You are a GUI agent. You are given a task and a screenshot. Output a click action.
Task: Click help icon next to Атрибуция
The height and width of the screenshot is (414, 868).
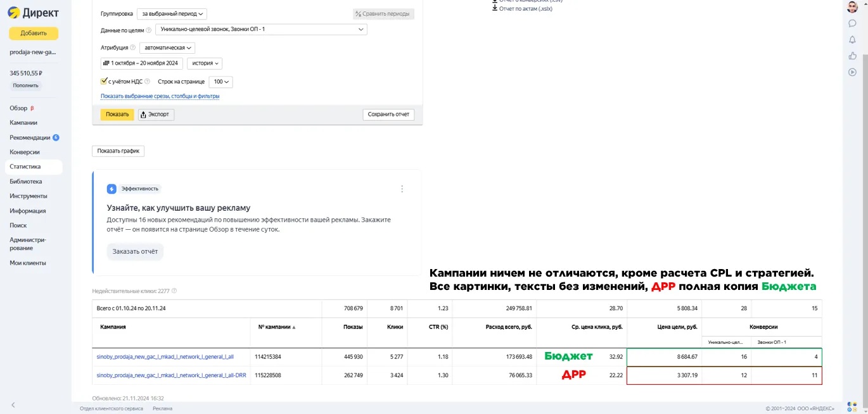tap(133, 47)
